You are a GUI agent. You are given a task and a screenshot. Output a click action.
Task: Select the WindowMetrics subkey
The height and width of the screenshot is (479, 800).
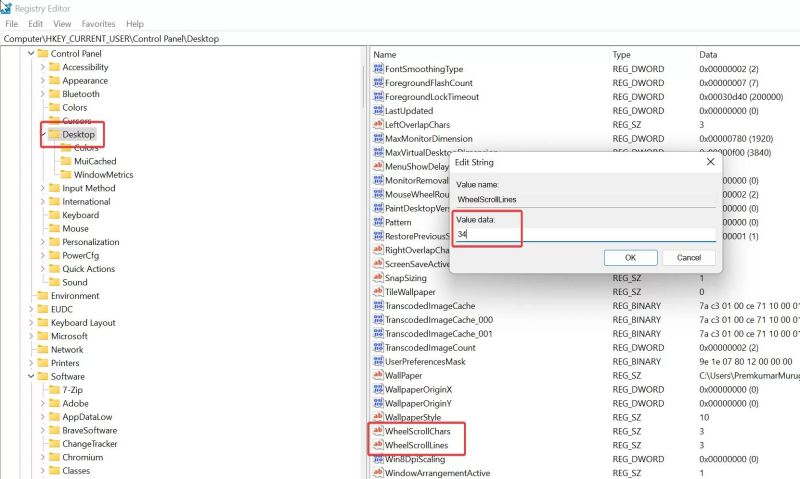[x=104, y=174]
